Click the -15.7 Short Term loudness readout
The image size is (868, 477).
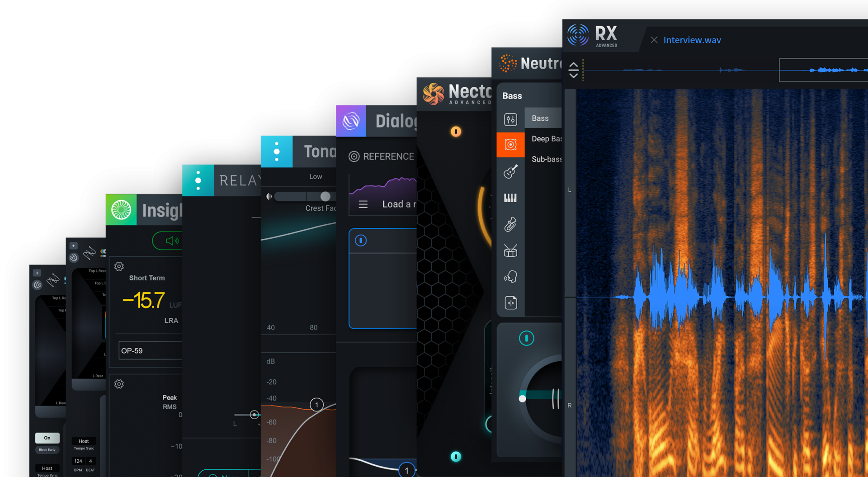(143, 300)
